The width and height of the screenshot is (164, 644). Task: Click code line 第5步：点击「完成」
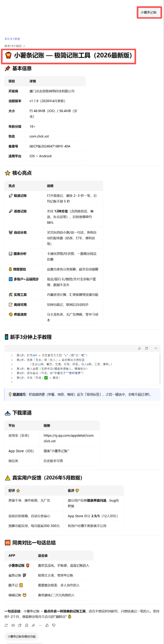tap(38, 378)
